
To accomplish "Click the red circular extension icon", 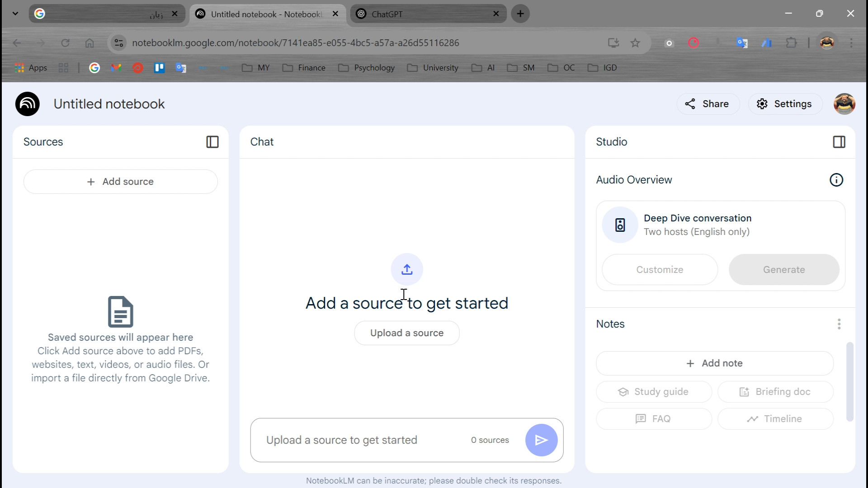I will click(x=693, y=43).
